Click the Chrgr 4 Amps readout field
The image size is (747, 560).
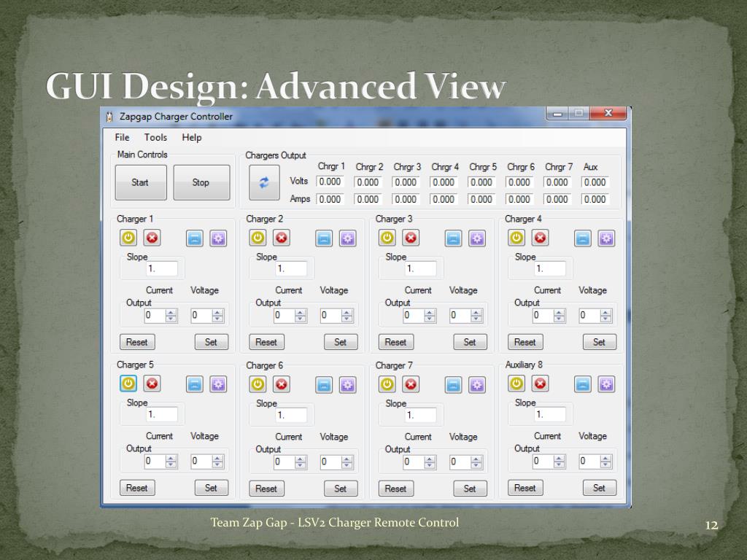[x=444, y=199]
